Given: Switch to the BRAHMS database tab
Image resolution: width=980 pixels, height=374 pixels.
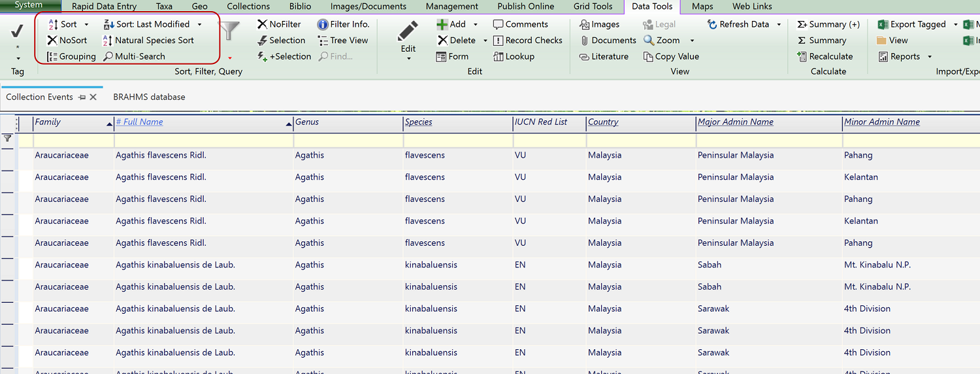Looking at the screenshot, I should (149, 97).
